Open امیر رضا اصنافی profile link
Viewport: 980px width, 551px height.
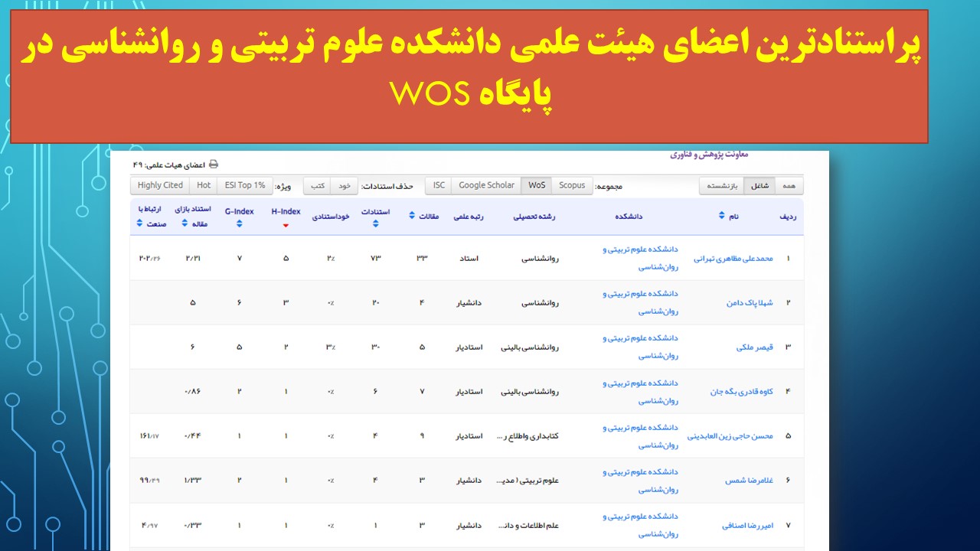tap(747, 526)
